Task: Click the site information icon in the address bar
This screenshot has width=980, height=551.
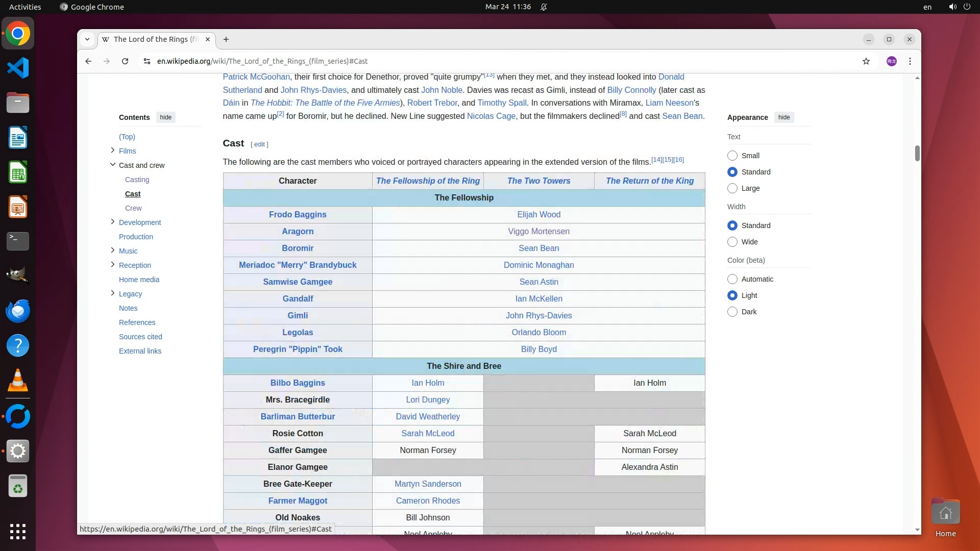Action: [x=146, y=61]
